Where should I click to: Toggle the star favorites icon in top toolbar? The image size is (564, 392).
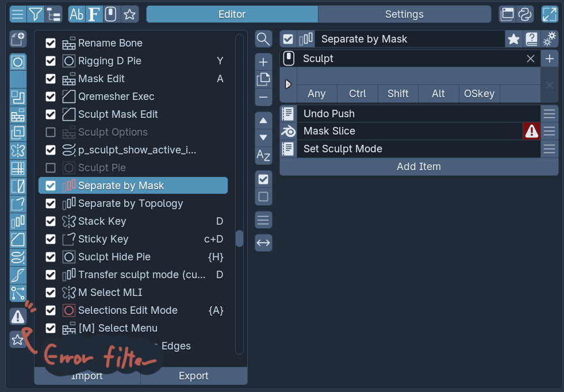coord(129,14)
